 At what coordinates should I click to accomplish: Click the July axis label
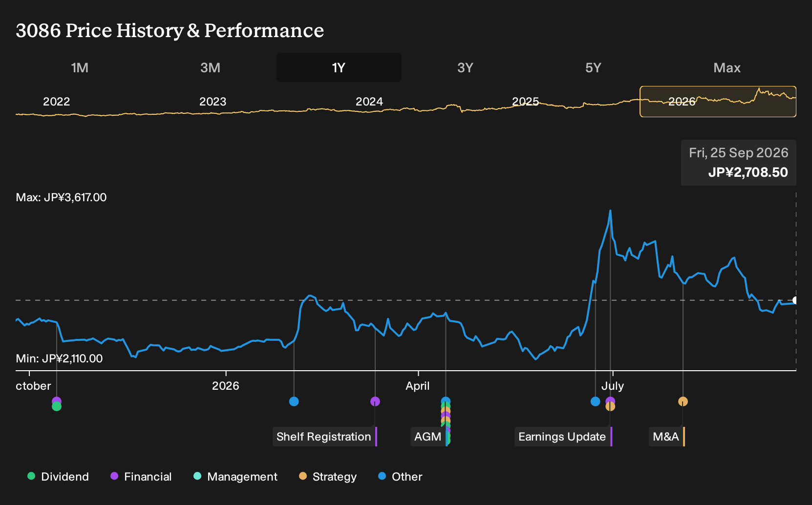pyautogui.click(x=613, y=386)
